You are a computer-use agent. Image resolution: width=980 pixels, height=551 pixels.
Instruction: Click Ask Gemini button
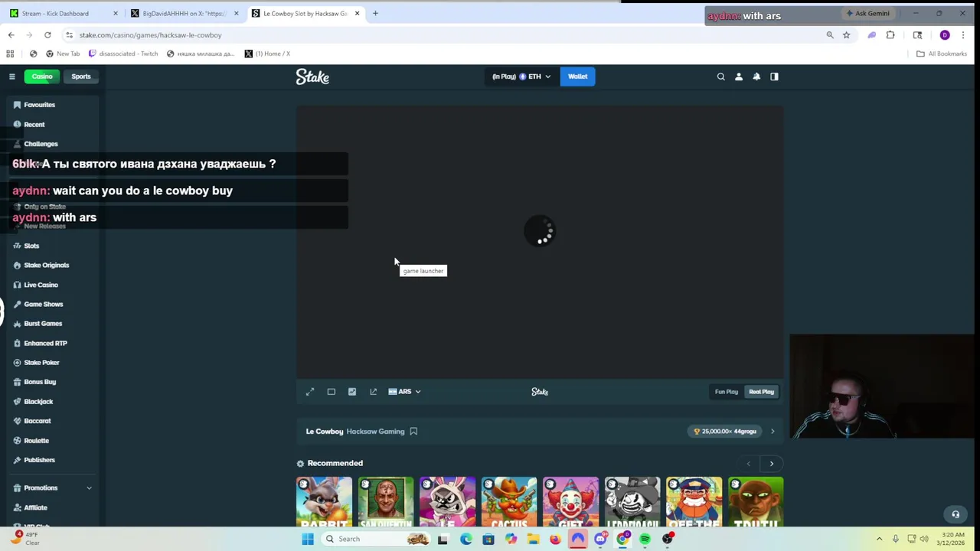pyautogui.click(x=867, y=14)
